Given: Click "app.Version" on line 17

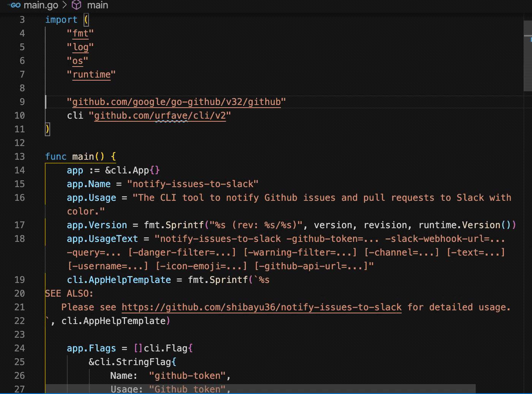Looking at the screenshot, I should (97, 225).
